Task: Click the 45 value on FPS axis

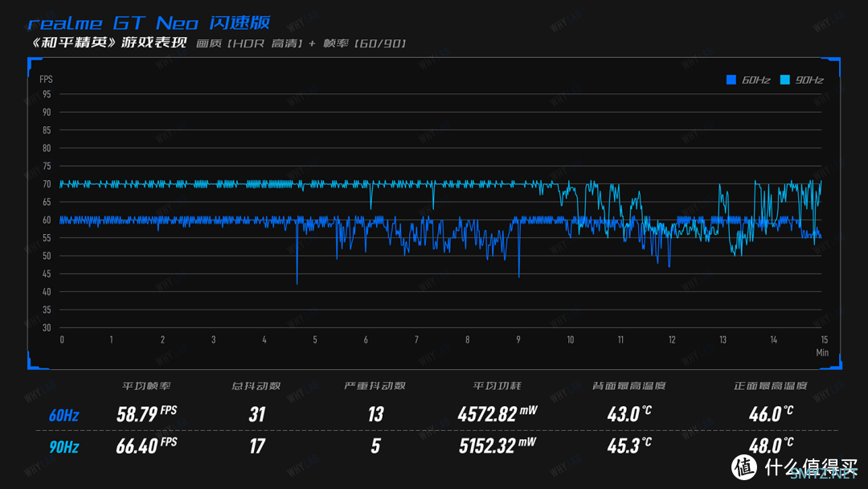Action: (x=47, y=274)
